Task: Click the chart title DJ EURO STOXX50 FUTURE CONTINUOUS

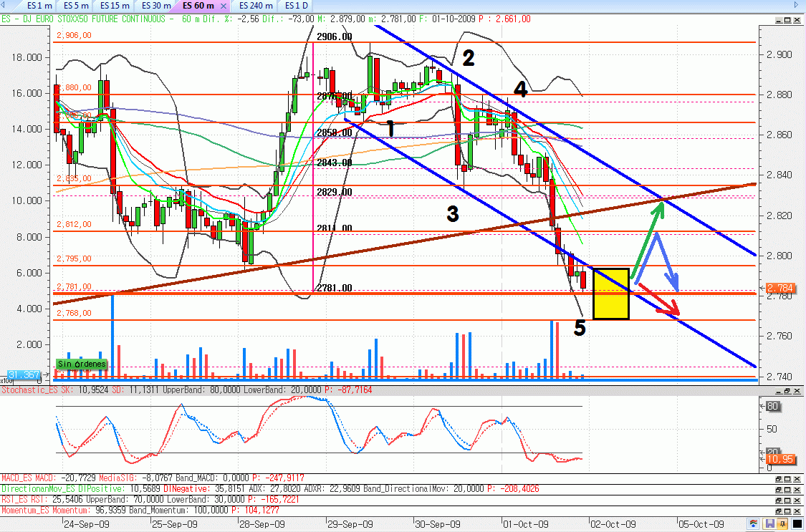Action: pyautogui.click(x=92, y=19)
